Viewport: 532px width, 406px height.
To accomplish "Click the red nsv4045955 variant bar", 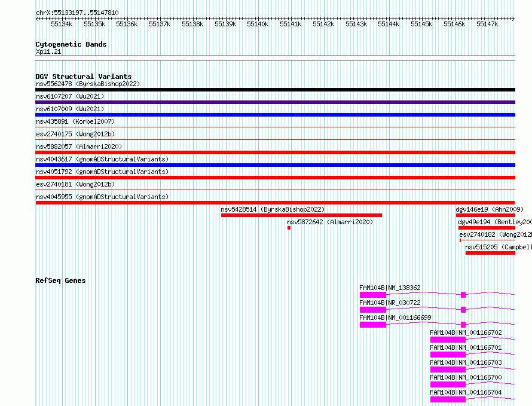I will tap(275, 203).
